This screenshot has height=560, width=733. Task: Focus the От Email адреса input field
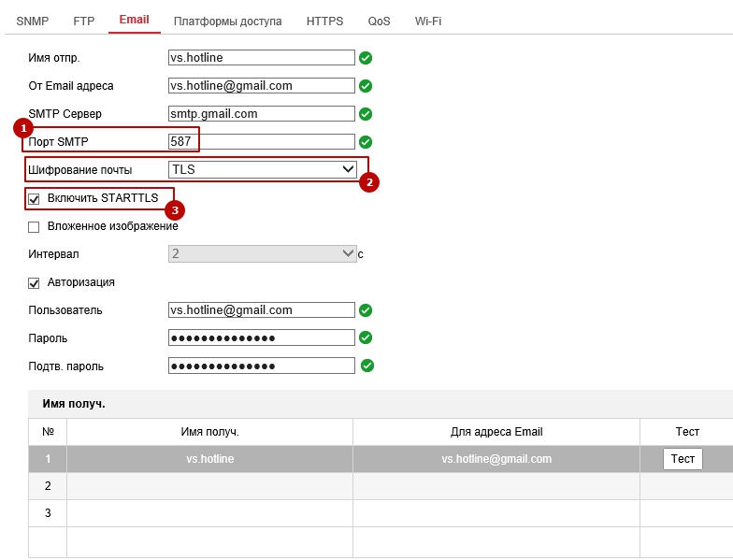pyautogui.click(x=262, y=86)
